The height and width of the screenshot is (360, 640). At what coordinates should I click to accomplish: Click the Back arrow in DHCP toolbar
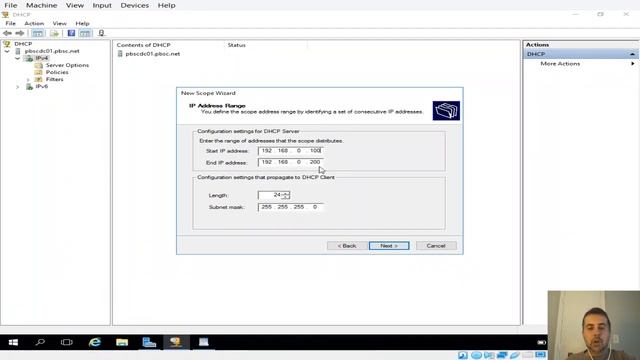coord(7,33)
